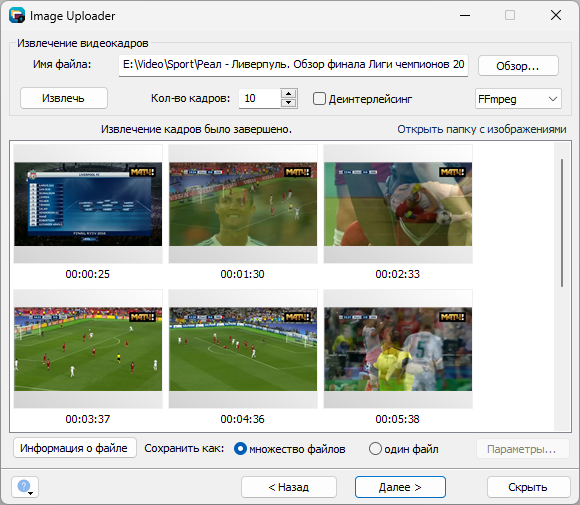This screenshot has height=505, width=580.
Task: Click the Image Uploader app icon
Action: click(x=17, y=16)
